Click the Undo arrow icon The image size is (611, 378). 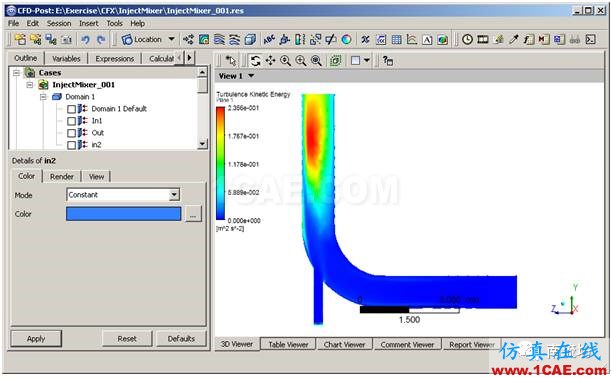(x=85, y=39)
